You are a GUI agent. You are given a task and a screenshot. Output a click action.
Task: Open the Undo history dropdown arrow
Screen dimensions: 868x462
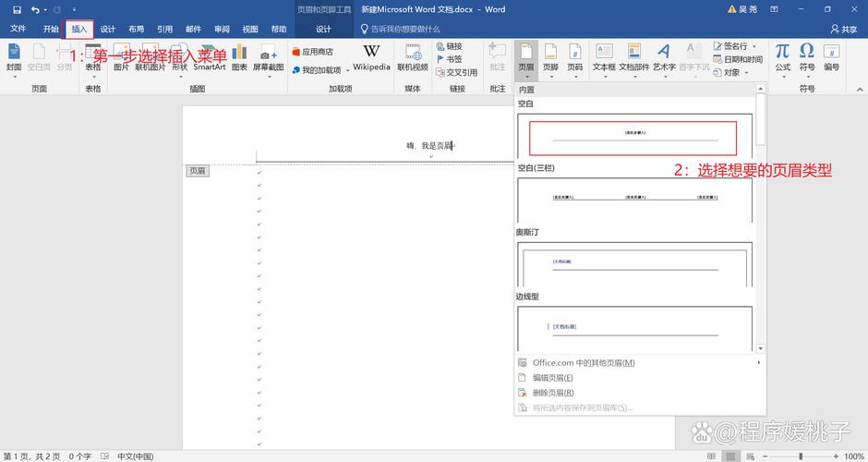45,10
